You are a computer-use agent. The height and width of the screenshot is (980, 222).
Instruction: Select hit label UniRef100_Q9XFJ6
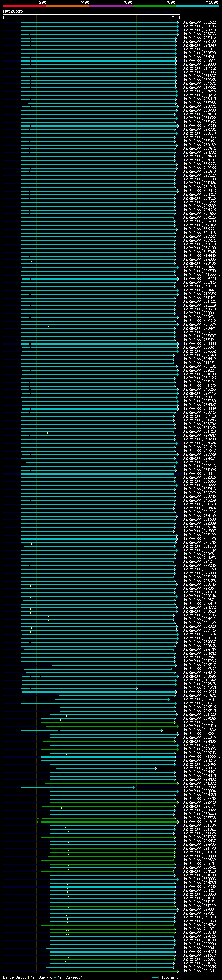coord(199,707)
